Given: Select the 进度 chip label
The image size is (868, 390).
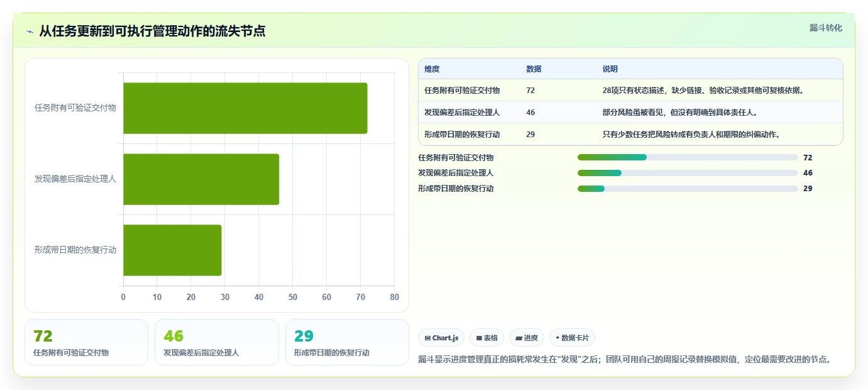Looking at the screenshot, I should click(530, 338).
